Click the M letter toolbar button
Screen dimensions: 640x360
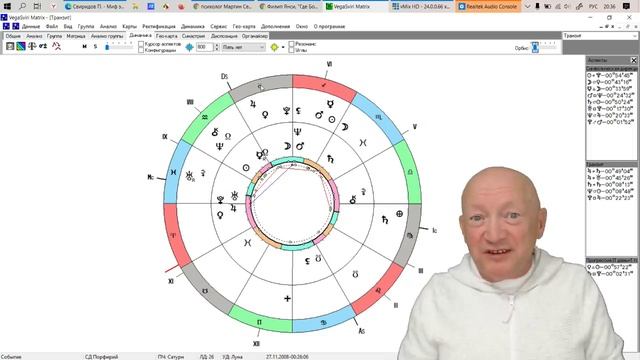point(84,47)
